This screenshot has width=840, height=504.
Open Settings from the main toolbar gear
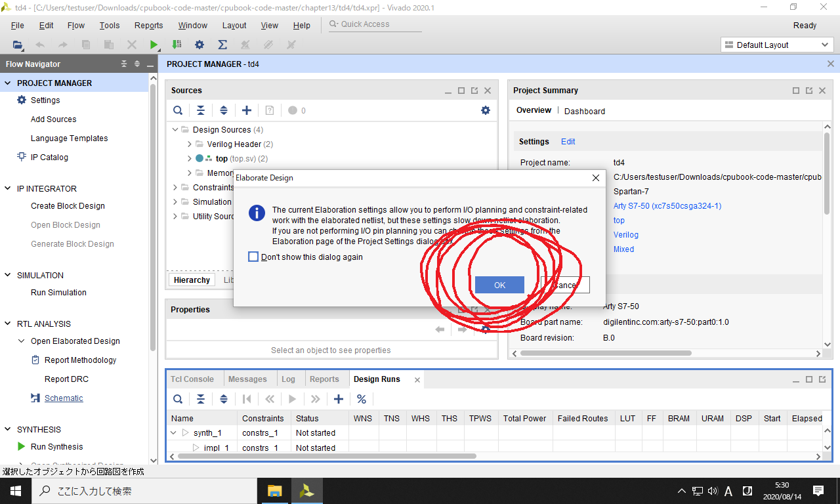(199, 45)
